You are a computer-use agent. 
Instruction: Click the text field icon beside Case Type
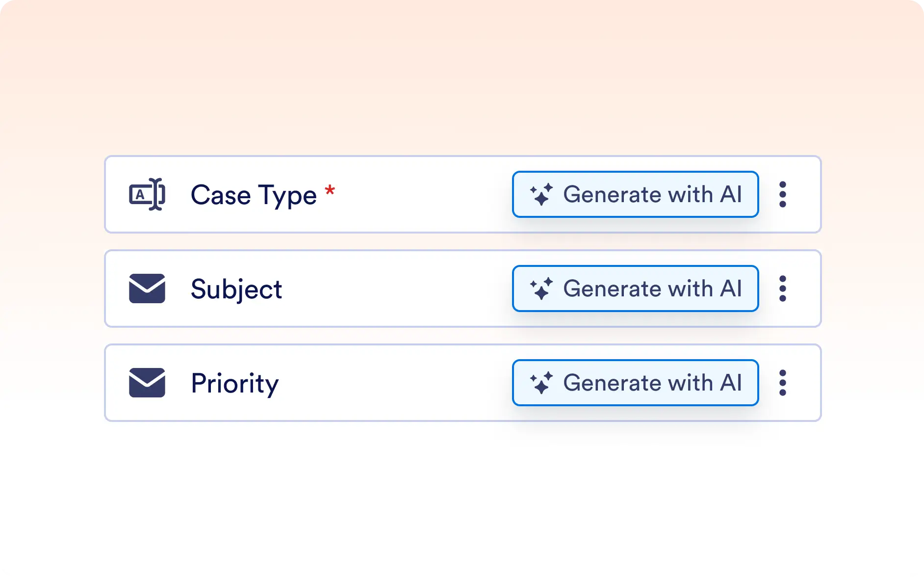(x=147, y=194)
